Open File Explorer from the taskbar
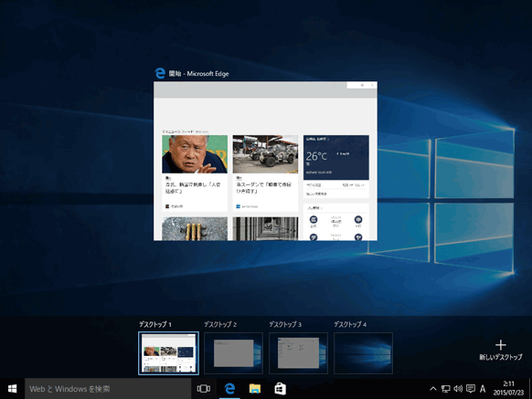532x399 pixels. (255, 388)
